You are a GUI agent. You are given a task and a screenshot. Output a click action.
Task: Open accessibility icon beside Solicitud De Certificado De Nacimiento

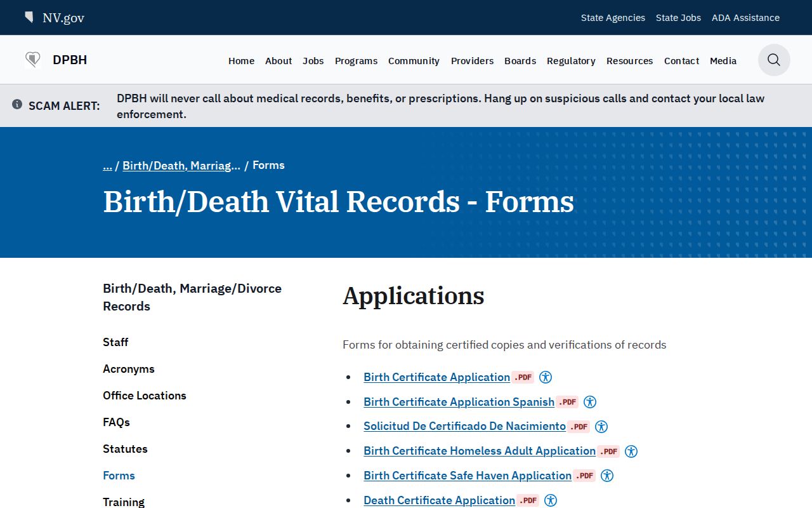click(x=601, y=427)
